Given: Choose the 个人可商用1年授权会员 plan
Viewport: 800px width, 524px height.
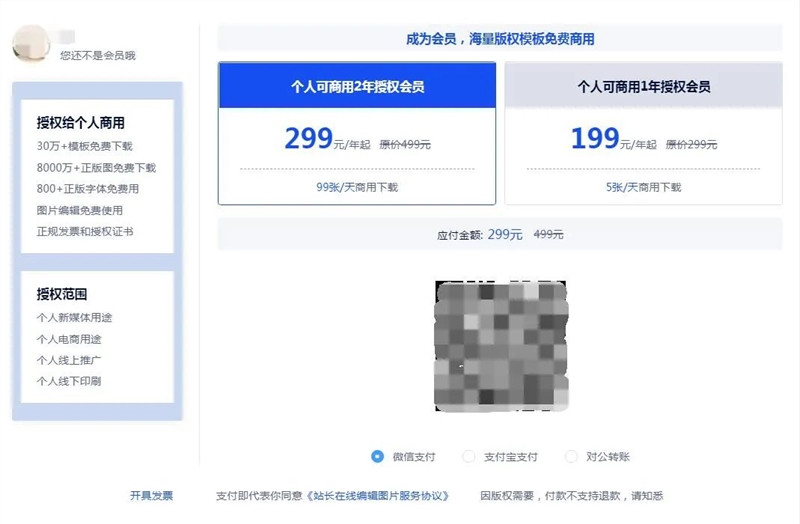Looking at the screenshot, I should (643, 87).
